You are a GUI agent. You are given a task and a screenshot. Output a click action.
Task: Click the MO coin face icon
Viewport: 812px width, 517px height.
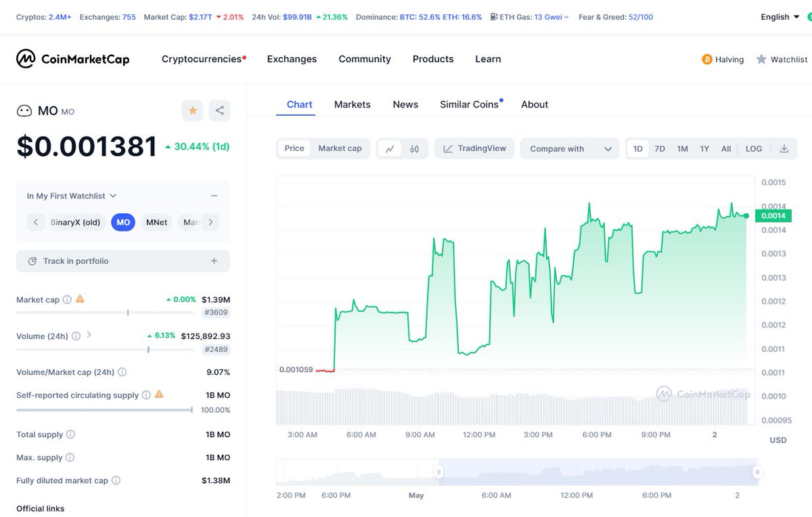[x=24, y=111]
